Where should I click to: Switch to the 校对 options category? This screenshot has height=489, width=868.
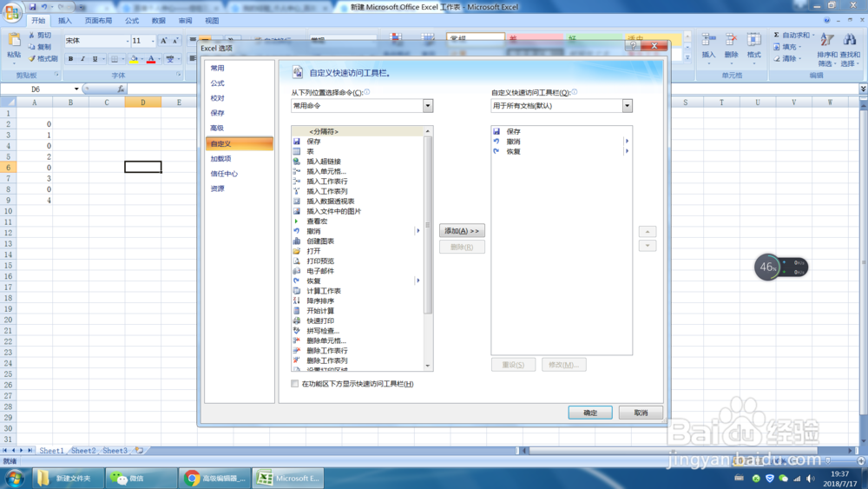[x=240, y=98]
